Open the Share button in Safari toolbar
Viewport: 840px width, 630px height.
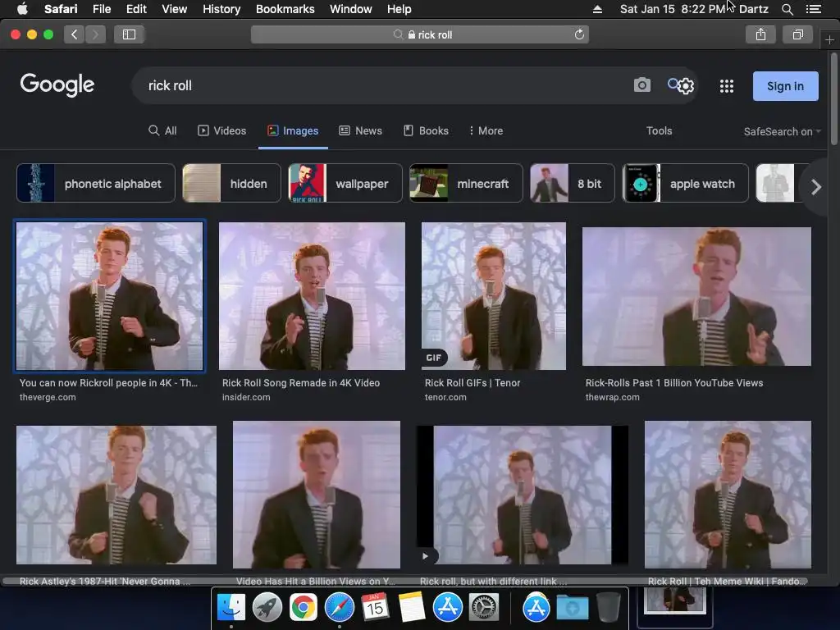(760, 34)
